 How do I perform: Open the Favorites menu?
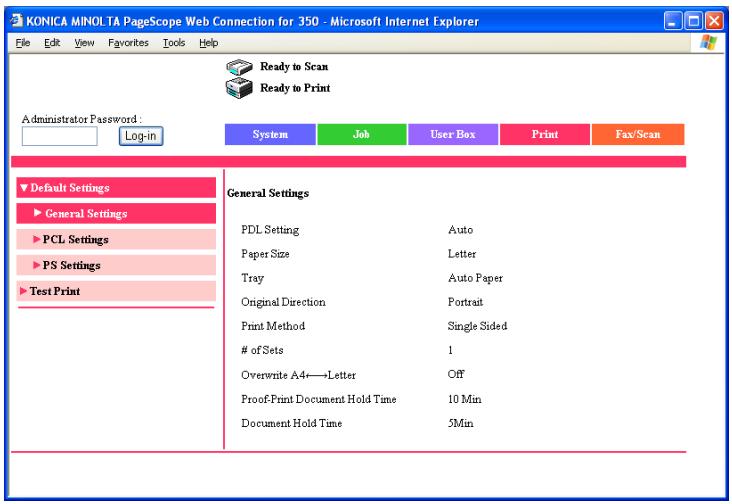pyautogui.click(x=128, y=43)
